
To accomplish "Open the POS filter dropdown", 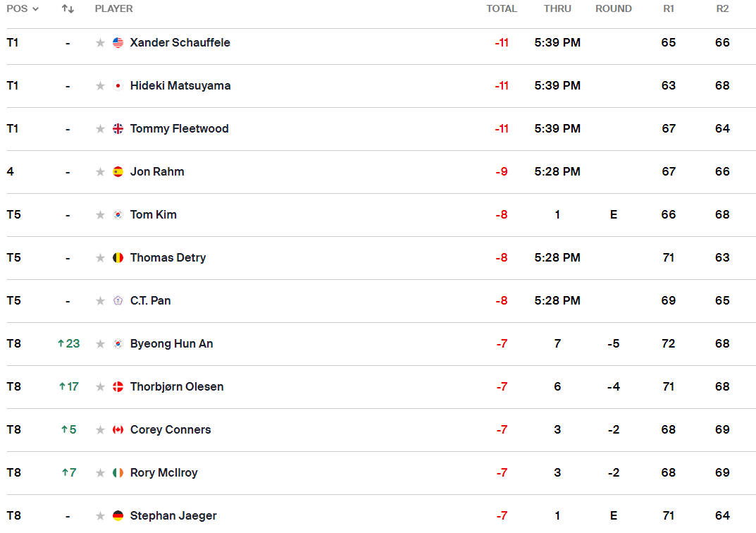I will click(20, 8).
